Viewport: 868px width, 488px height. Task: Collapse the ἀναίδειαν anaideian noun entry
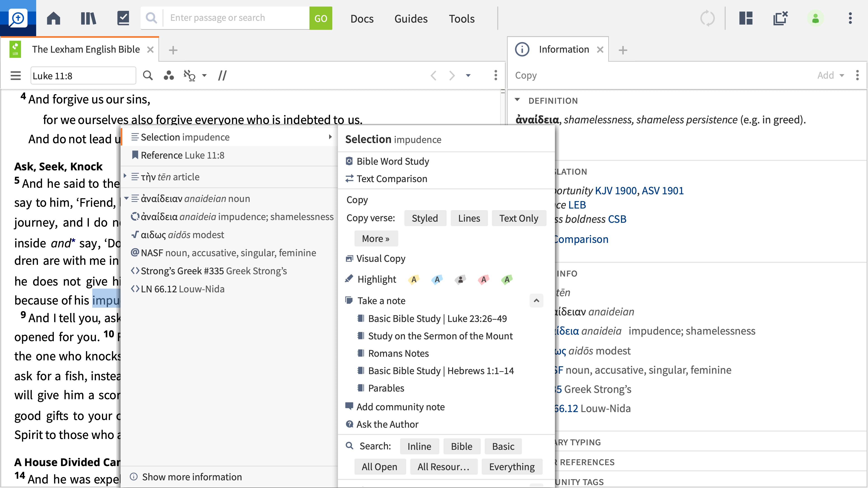tap(126, 198)
